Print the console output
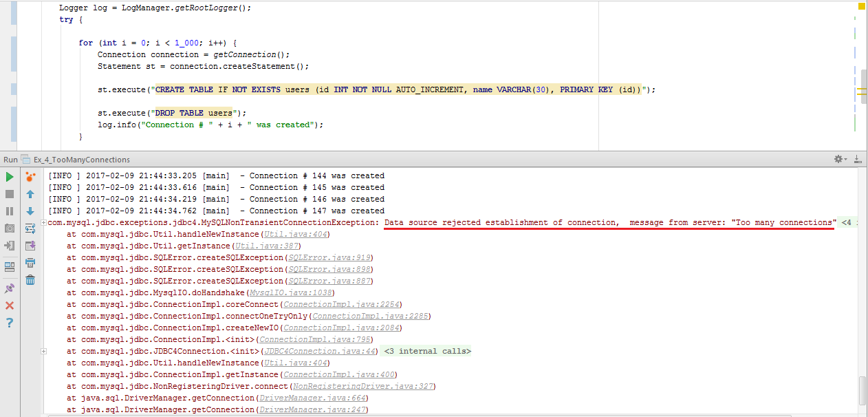Image resolution: width=868 pixels, height=417 pixels. [30, 263]
